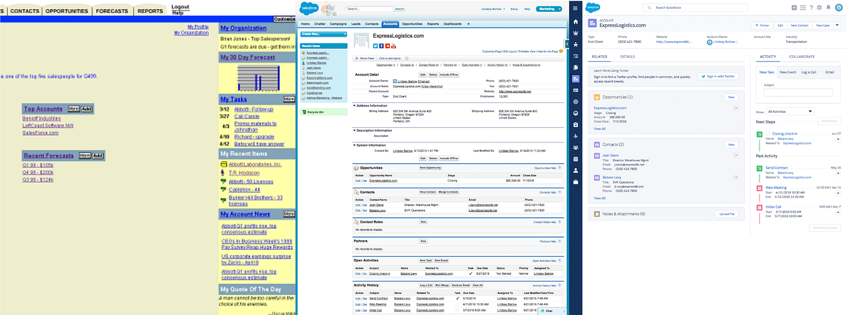
Task: Switch to the COLLABORATE tab
Action: coord(802,56)
